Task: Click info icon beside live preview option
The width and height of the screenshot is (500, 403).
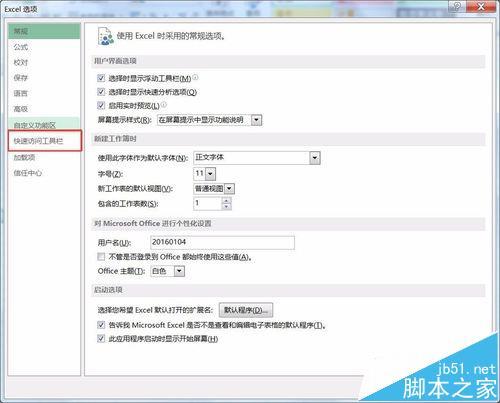Action: tap(164, 105)
